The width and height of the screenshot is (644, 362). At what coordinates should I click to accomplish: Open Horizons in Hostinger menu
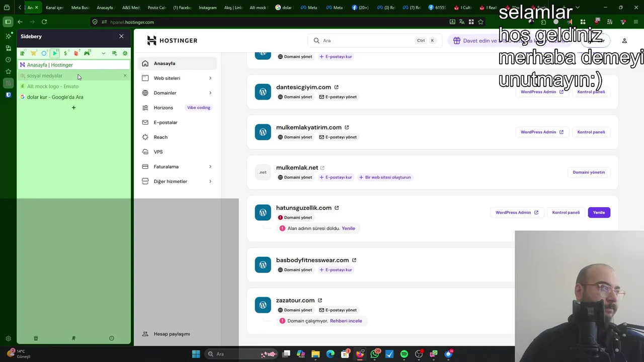click(178, 108)
